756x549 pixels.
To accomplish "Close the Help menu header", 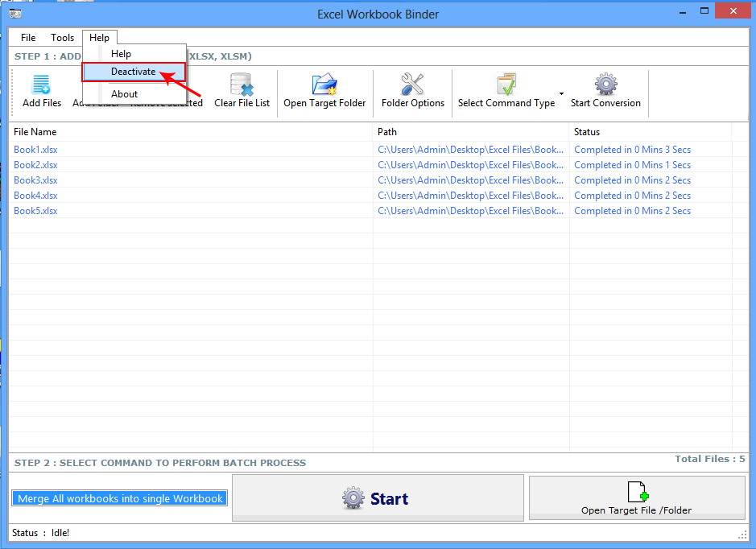I will coord(99,38).
